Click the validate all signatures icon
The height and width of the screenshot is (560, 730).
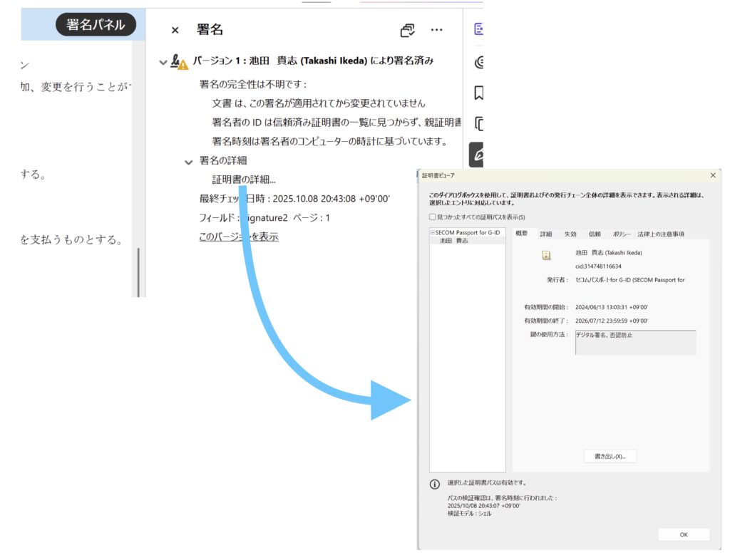(x=408, y=30)
